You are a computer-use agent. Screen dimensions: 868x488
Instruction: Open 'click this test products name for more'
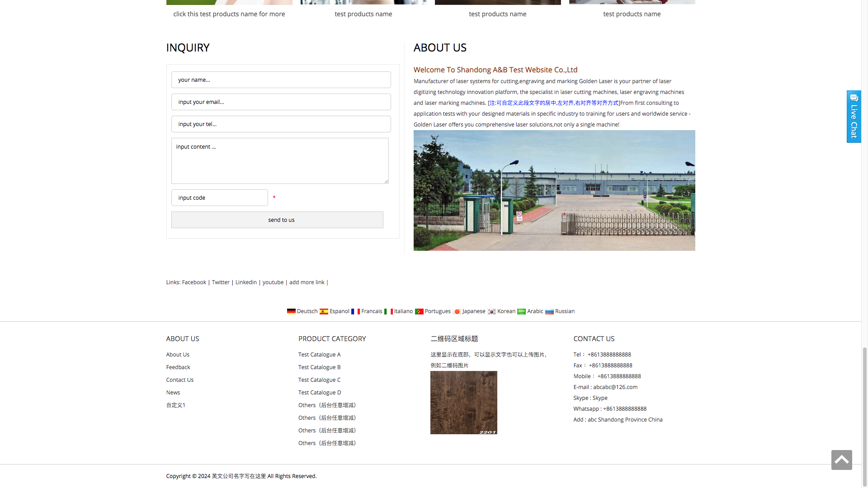tap(229, 14)
